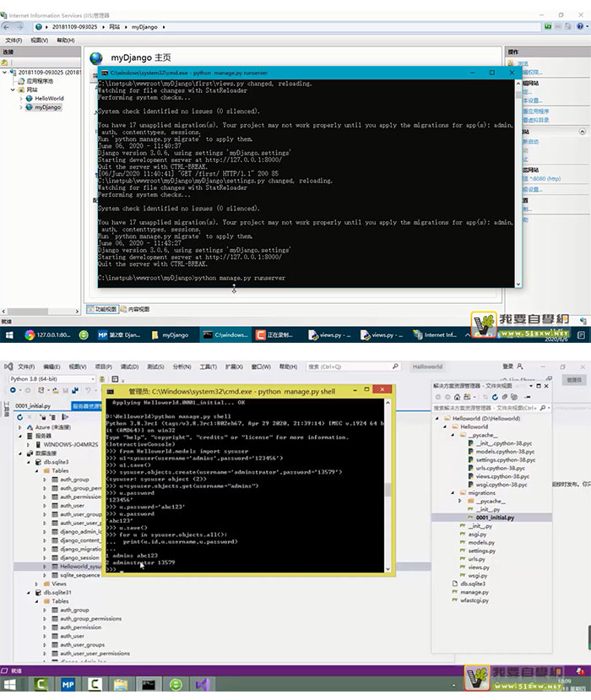Select manage.py in Solution Explorer
Screen dimensions: 591x700
click(x=474, y=592)
